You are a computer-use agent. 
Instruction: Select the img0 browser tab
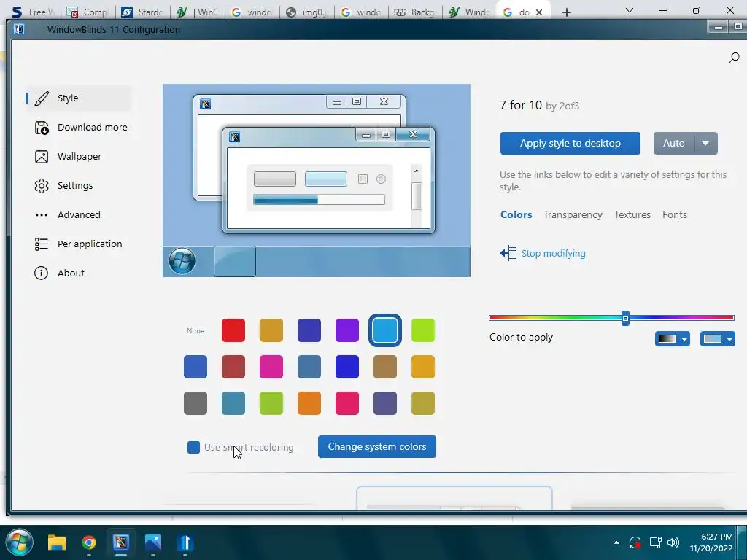pyautogui.click(x=307, y=12)
